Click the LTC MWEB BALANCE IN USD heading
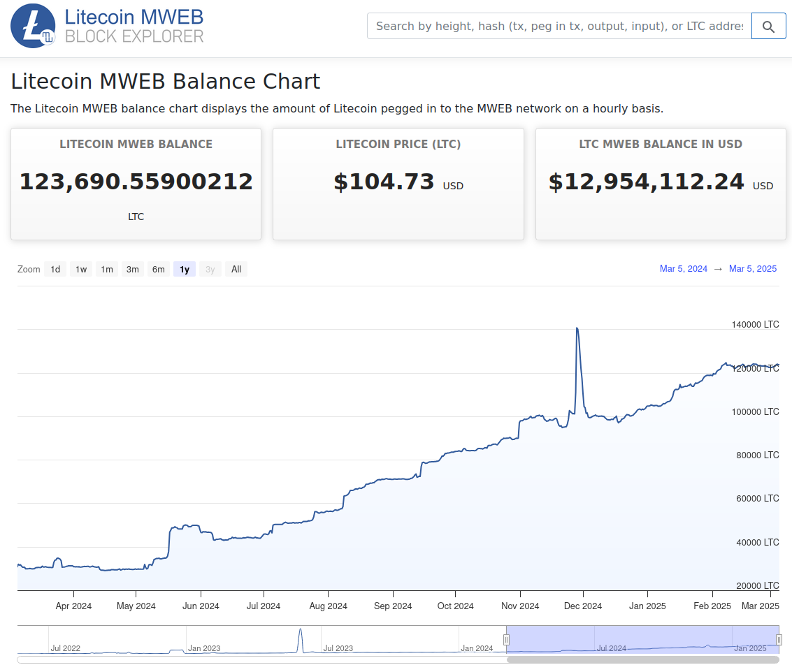The image size is (792, 672). [661, 145]
